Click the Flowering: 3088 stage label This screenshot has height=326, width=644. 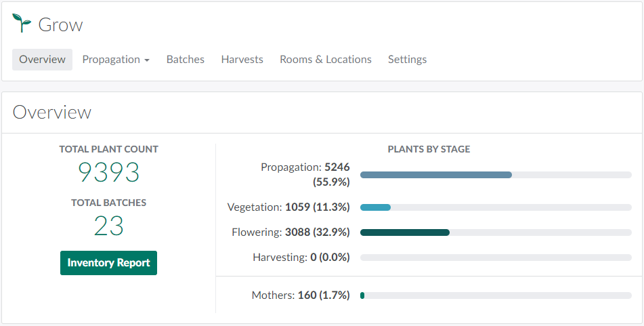(291, 232)
